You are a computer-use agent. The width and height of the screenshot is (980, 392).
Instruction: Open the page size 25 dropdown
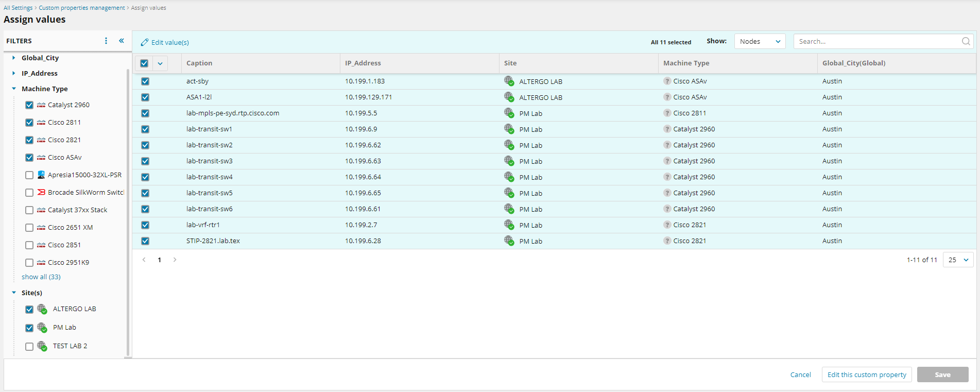point(958,260)
